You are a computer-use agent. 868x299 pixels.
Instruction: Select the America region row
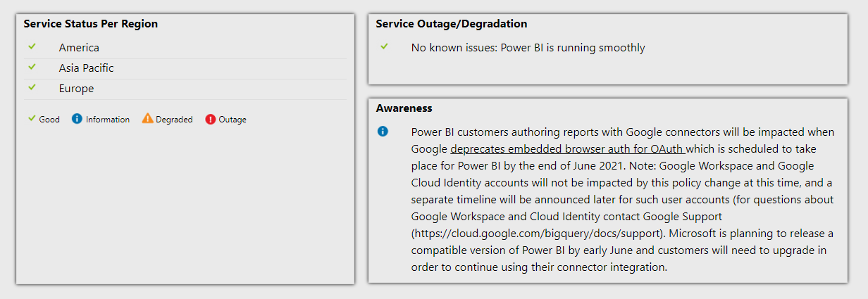[x=185, y=48]
